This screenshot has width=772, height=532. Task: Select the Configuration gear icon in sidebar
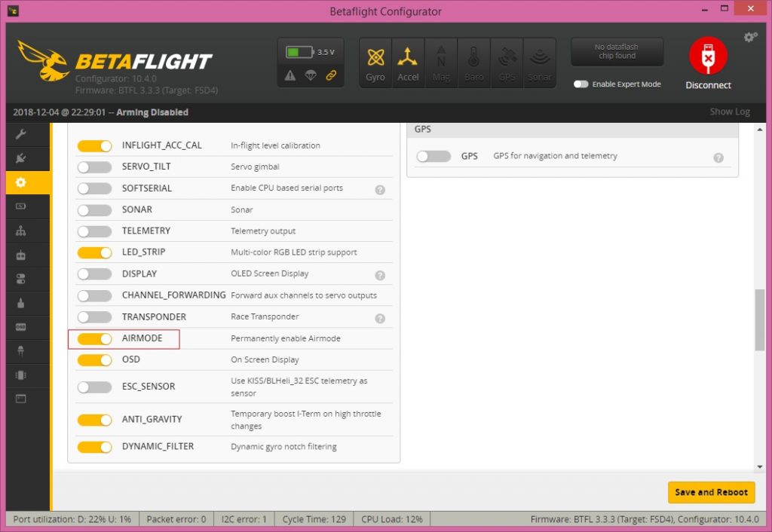point(20,182)
